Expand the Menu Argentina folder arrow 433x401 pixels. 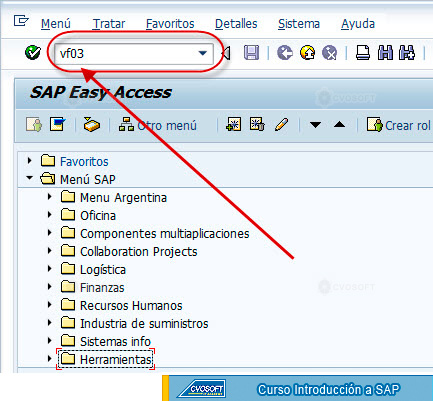pyautogui.click(x=50, y=197)
